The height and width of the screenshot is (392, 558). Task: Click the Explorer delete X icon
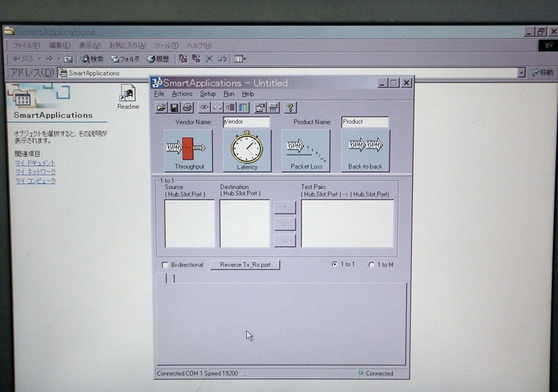(x=209, y=59)
